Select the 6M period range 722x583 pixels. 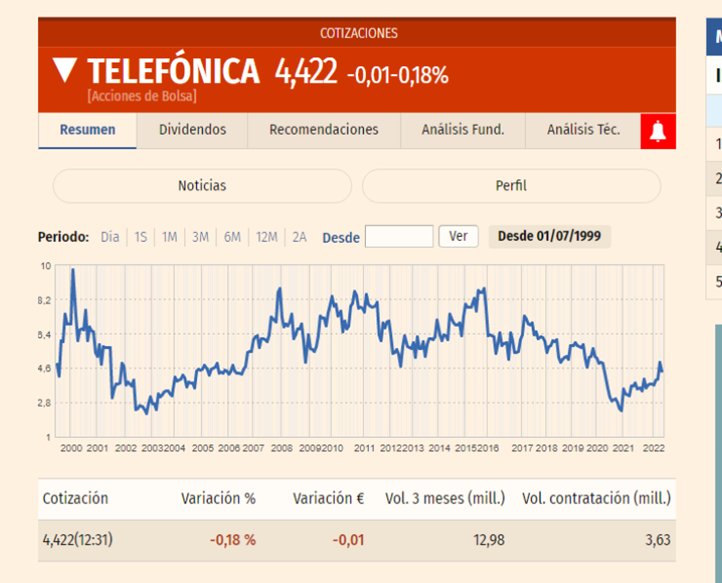coord(232,237)
